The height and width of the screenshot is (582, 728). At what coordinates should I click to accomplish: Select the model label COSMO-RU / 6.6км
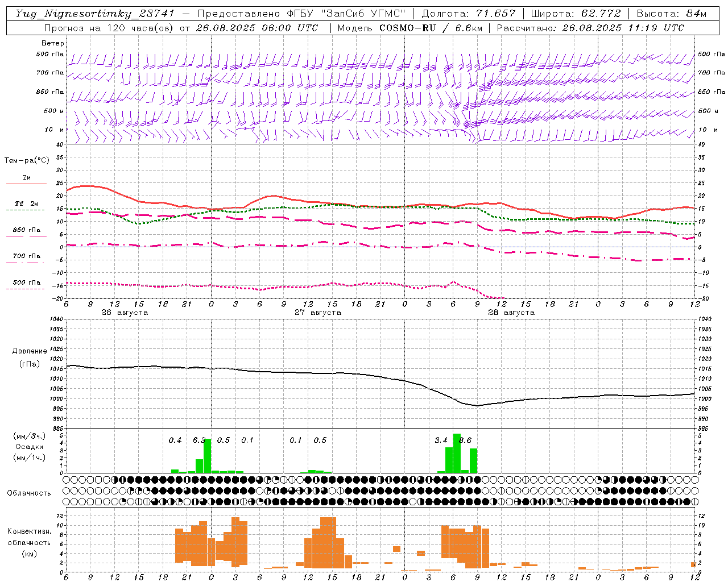point(431,28)
